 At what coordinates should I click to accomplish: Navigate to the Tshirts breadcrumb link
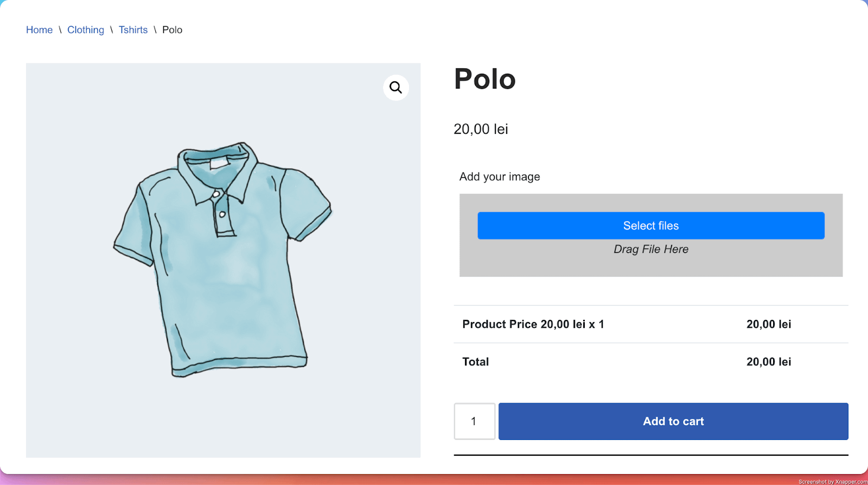click(133, 30)
